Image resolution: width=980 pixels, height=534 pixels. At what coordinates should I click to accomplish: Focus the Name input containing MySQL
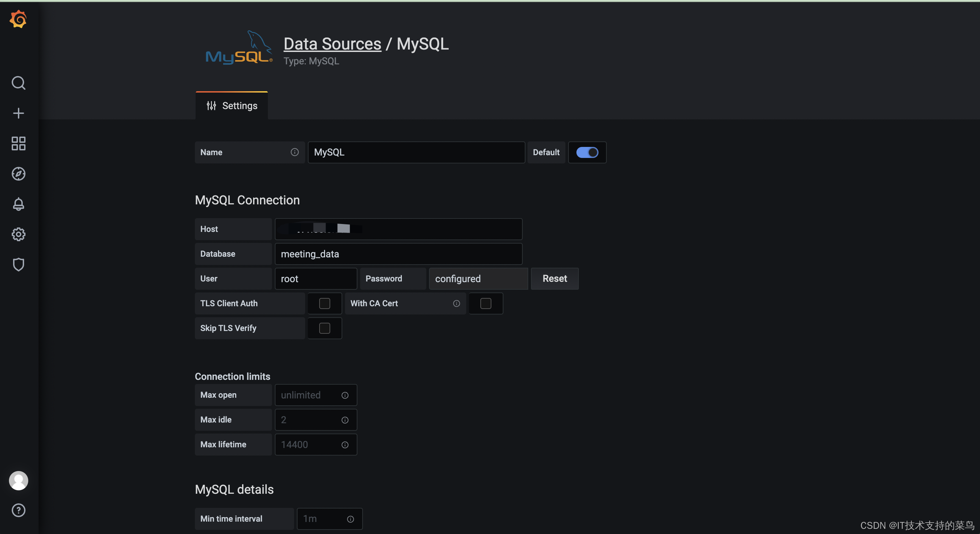click(x=416, y=152)
